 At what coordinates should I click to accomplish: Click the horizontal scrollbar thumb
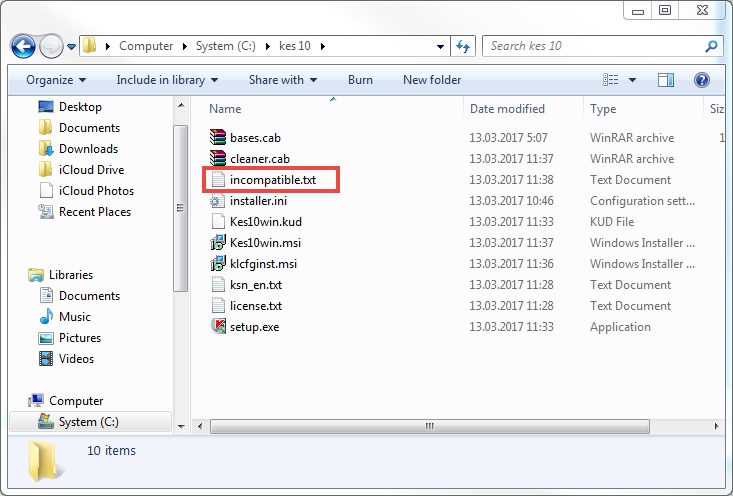tap(430, 426)
